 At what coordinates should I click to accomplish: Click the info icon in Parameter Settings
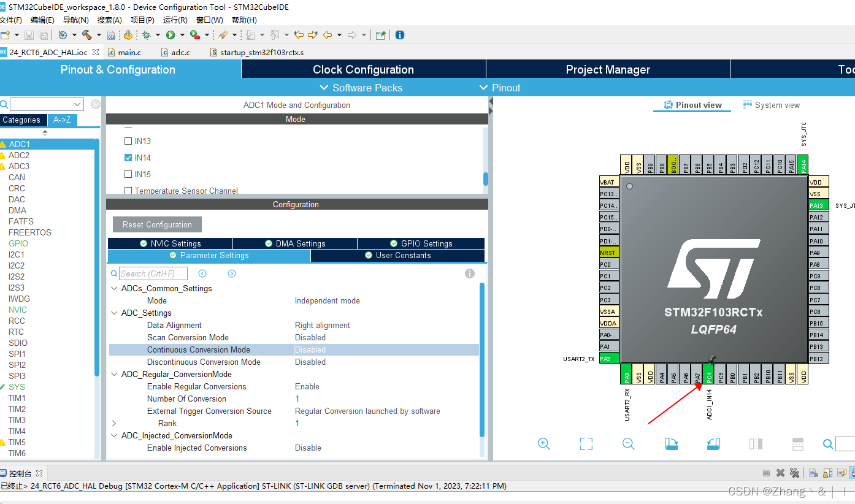(x=470, y=273)
